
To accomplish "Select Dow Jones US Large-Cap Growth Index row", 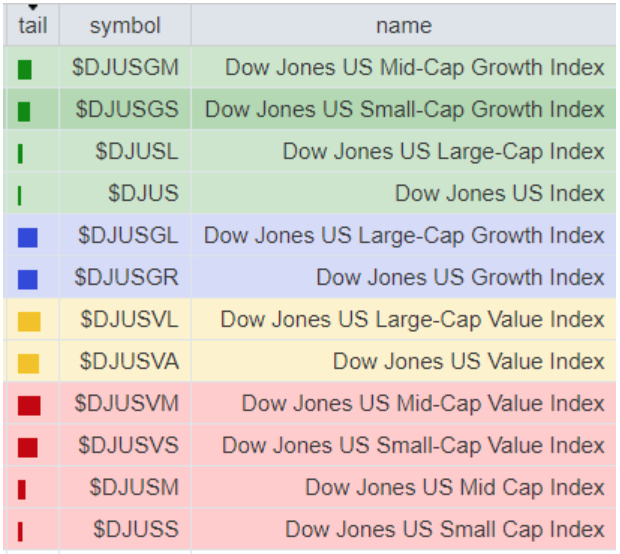I will [x=404, y=236].
